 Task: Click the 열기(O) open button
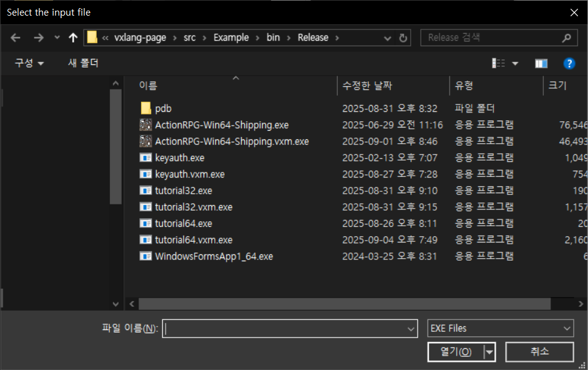[456, 352]
